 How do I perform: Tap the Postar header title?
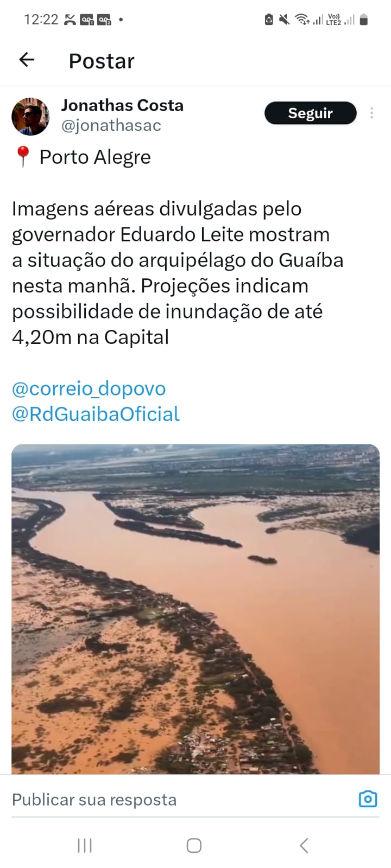(102, 61)
